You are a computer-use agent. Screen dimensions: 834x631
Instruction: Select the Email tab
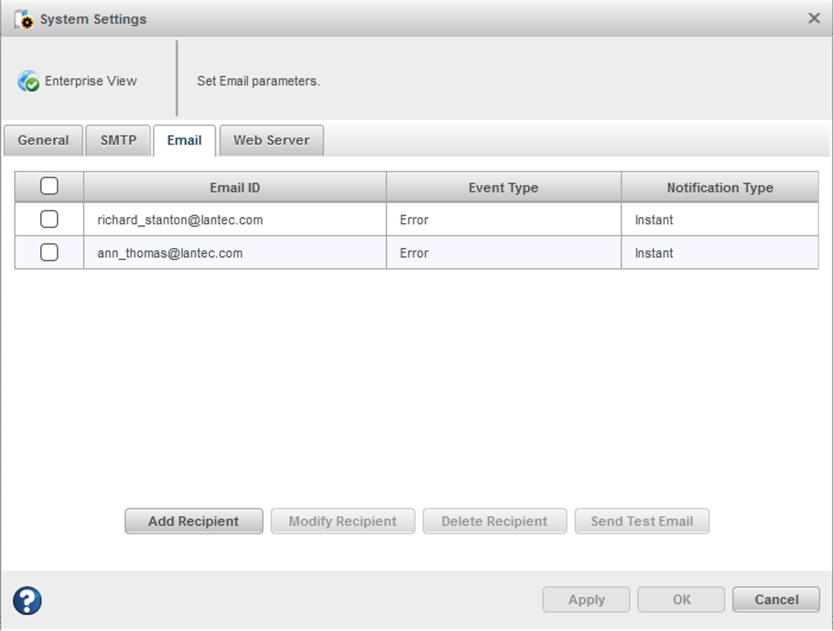tap(184, 140)
